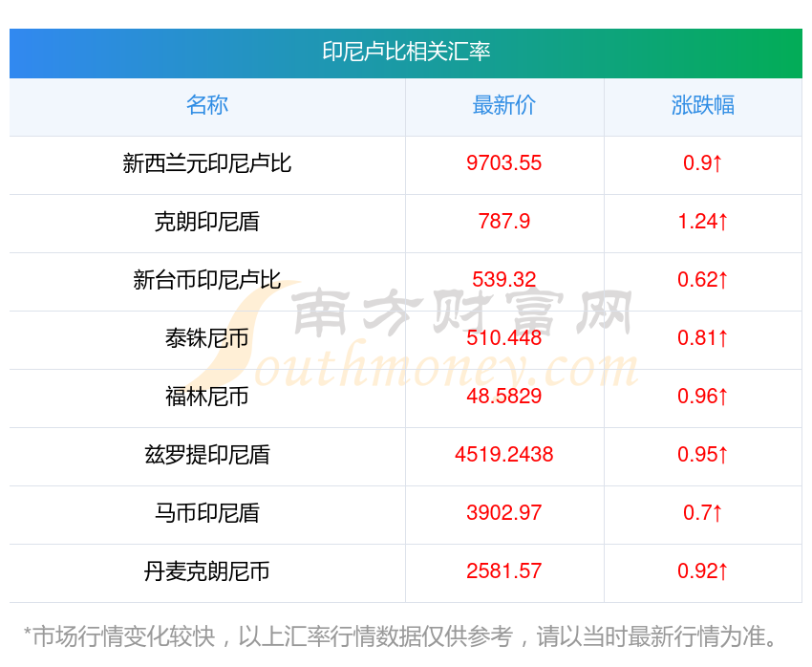Screen dimensions: 812x667
Task: Click the 0.95↑ change value
Action: point(703,455)
